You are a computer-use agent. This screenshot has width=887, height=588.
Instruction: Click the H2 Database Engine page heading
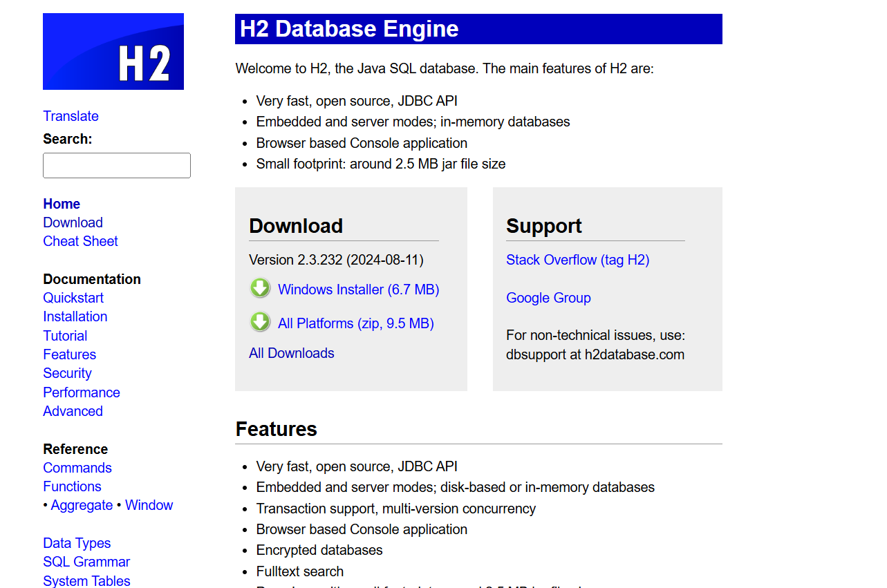click(x=478, y=29)
